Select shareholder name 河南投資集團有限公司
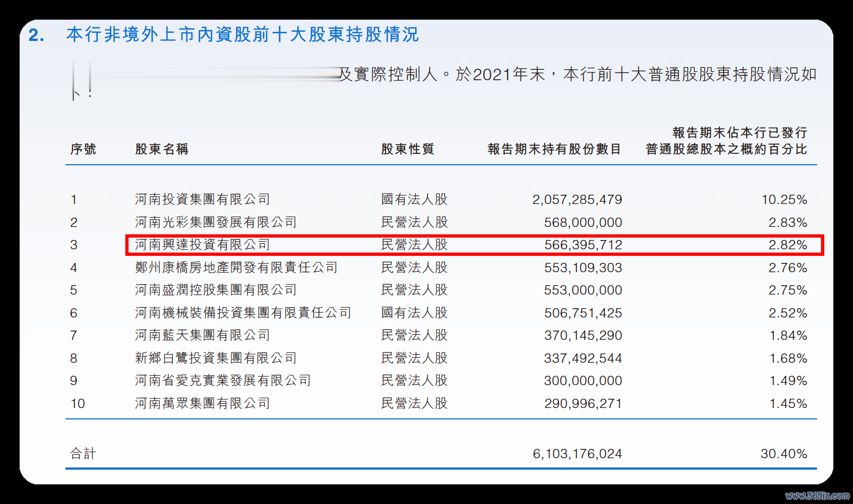The image size is (853, 504). pos(203,200)
